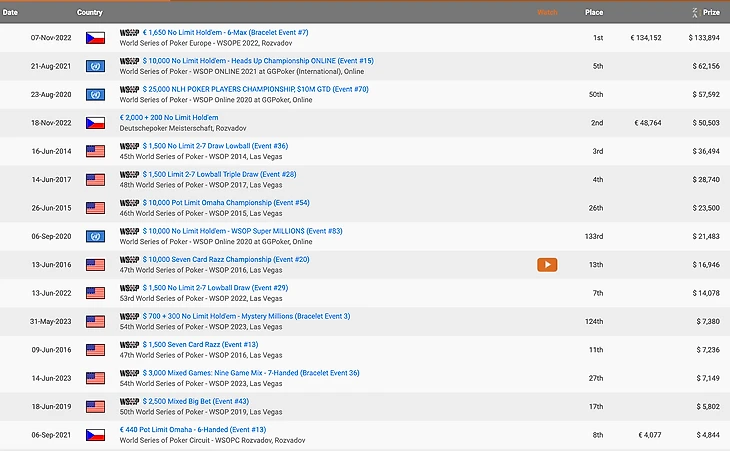Click the WSOP logo beside Heads Up Championship
This screenshot has height=451, width=730.
[x=129, y=60]
